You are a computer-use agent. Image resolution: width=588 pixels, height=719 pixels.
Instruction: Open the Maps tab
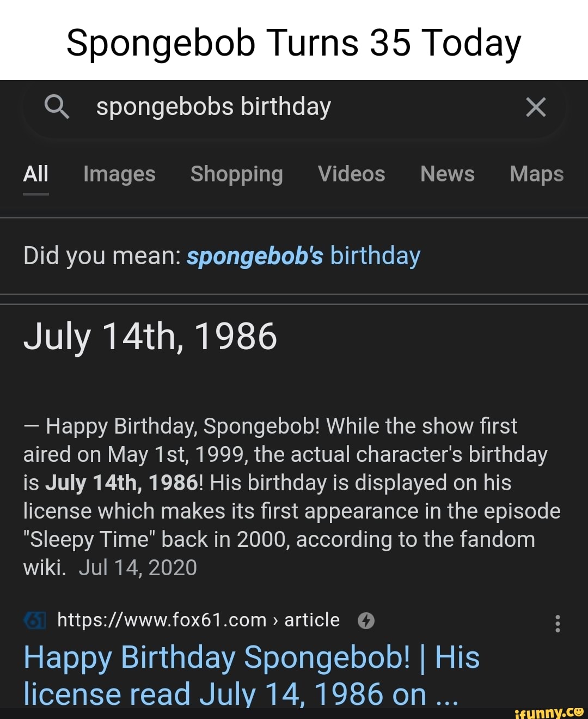pos(536,174)
